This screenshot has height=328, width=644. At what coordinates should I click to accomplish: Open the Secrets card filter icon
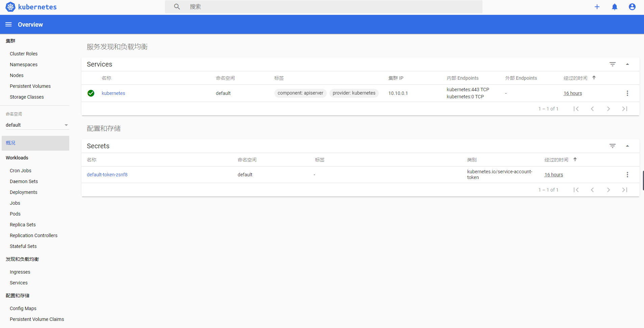613,146
